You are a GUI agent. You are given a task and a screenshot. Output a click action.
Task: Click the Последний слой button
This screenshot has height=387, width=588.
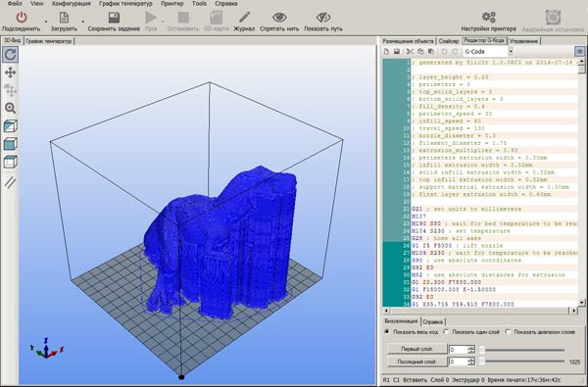tap(417, 362)
